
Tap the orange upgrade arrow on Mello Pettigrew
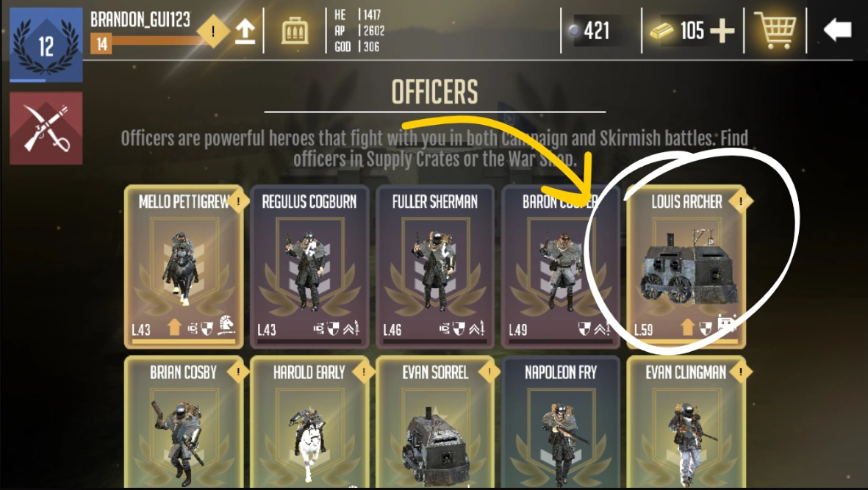pos(174,327)
